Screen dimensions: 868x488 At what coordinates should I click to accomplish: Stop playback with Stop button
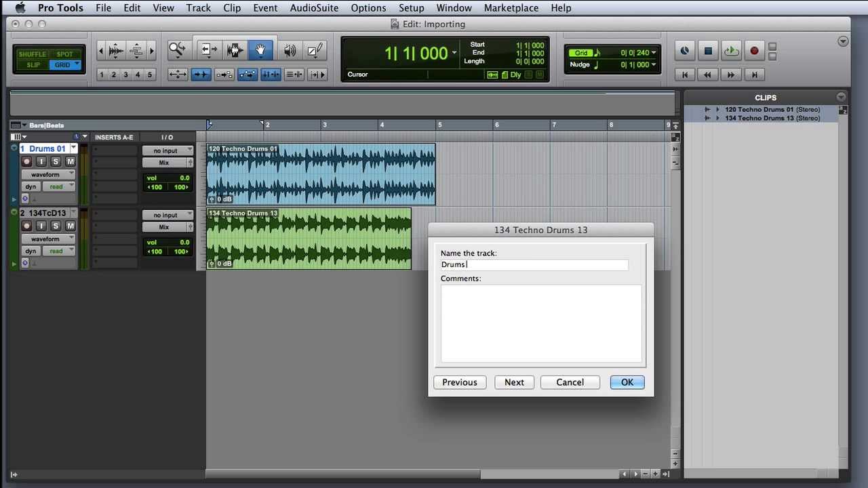point(708,51)
